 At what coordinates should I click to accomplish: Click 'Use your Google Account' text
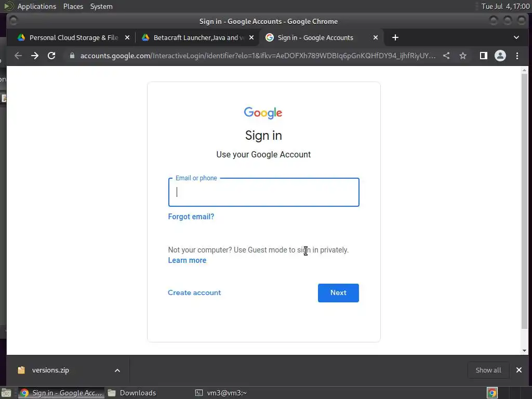point(263,154)
